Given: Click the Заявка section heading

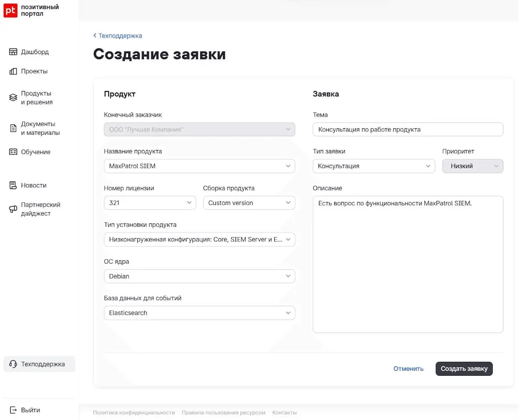Looking at the screenshot, I should tap(326, 94).
